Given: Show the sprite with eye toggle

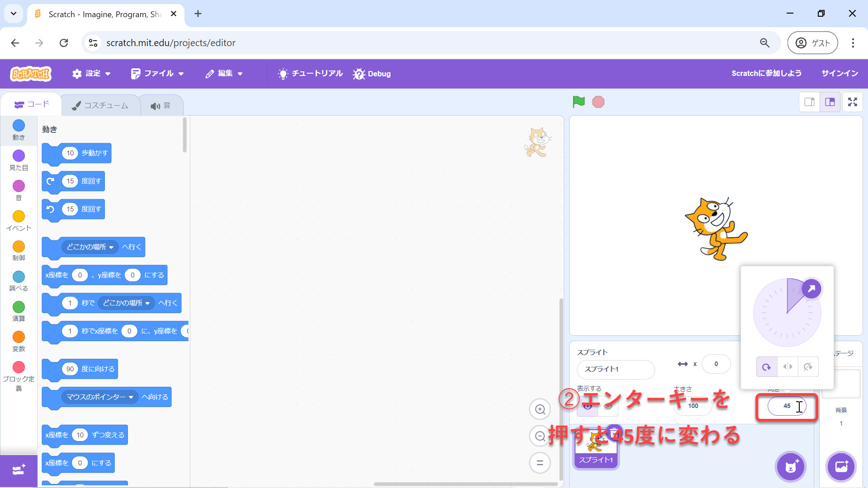Looking at the screenshot, I should pyautogui.click(x=588, y=406).
